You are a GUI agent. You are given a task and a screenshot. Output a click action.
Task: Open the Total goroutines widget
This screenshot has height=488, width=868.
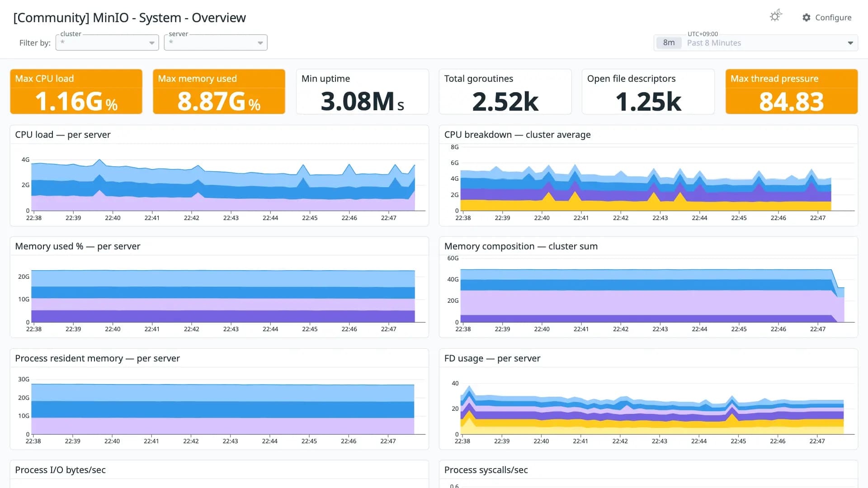[x=505, y=91]
